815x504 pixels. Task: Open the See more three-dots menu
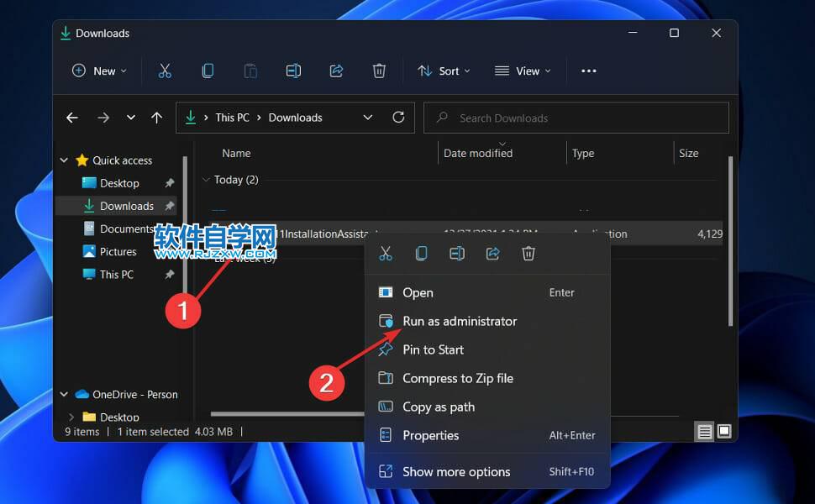(588, 71)
